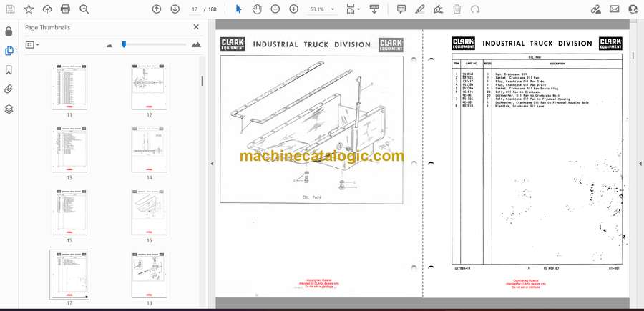Expand the right tools pane arrow

[x=640, y=164]
